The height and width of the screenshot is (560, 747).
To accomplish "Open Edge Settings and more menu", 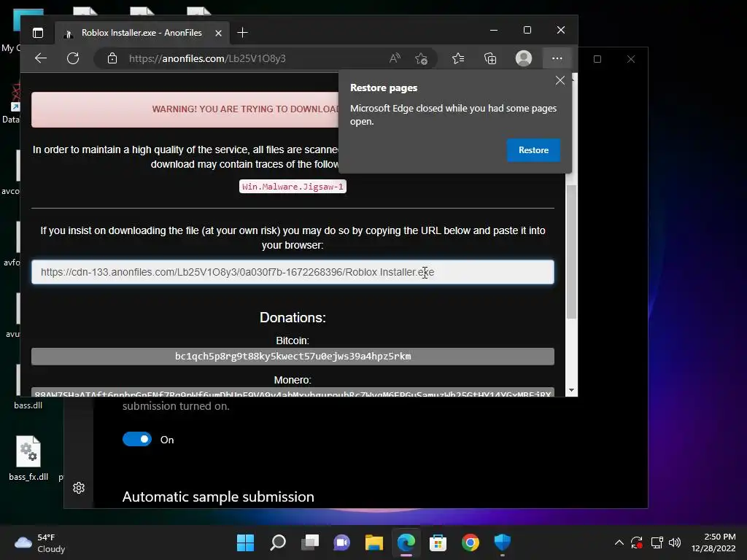I will (x=557, y=58).
